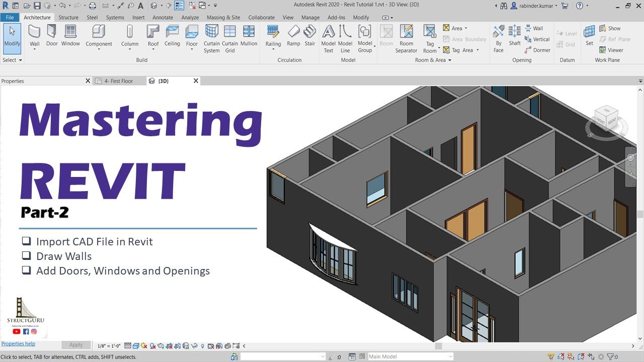This screenshot has height=362, width=644.
Task: Open the Manage ribbon tab
Action: point(310,17)
